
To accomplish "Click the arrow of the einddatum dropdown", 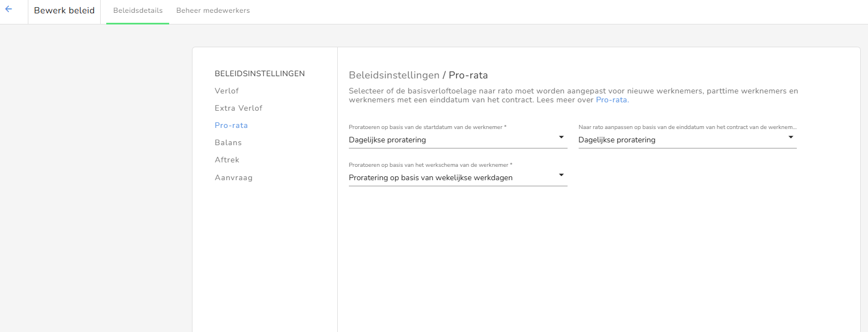I will tap(791, 137).
